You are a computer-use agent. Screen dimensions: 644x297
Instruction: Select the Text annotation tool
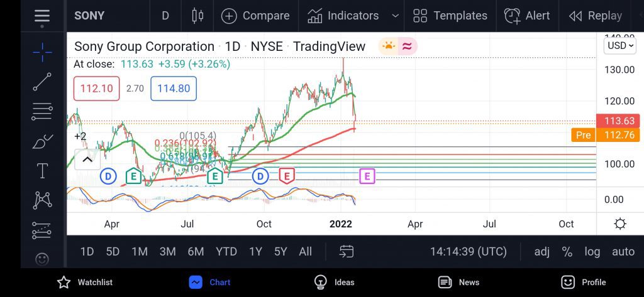click(42, 171)
